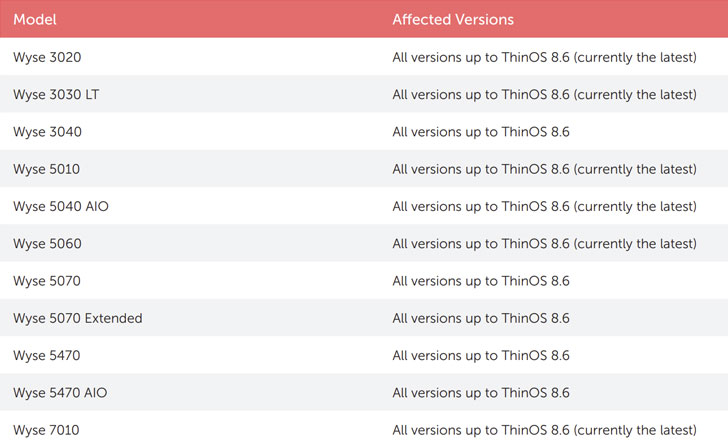This screenshot has height=447, width=728.
Task: Select affected versions cell for Wyse 5470 AIO
Action: (481, 393)
